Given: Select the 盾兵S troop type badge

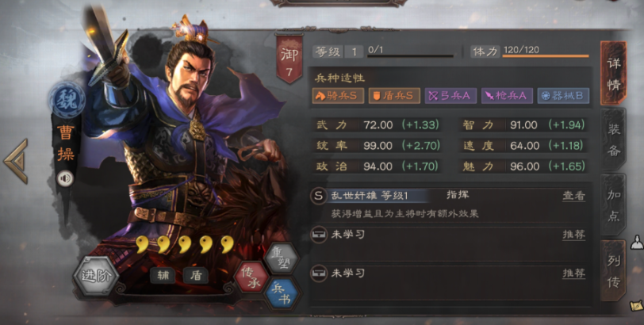Looking at the screenshot, I should 394,96.
